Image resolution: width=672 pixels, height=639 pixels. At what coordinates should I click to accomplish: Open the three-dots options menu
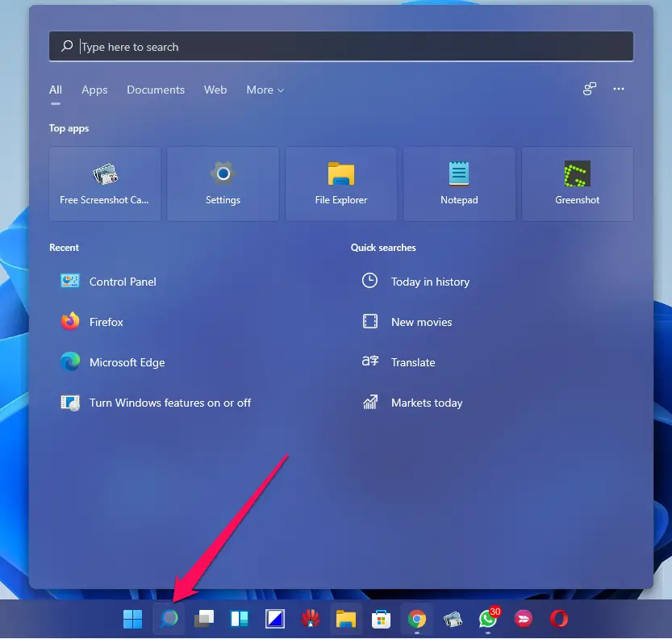(x=619, y=89)
